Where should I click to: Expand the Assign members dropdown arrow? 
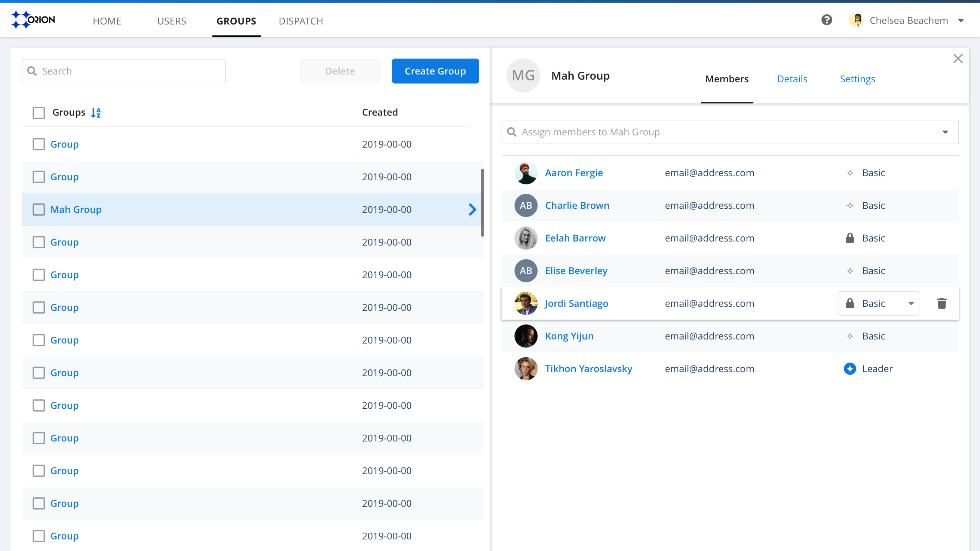[945, 132]
